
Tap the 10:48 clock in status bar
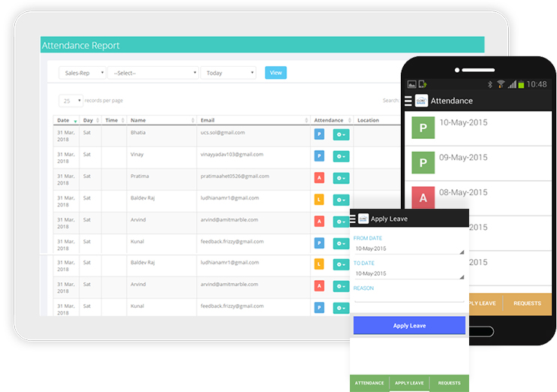537,84
